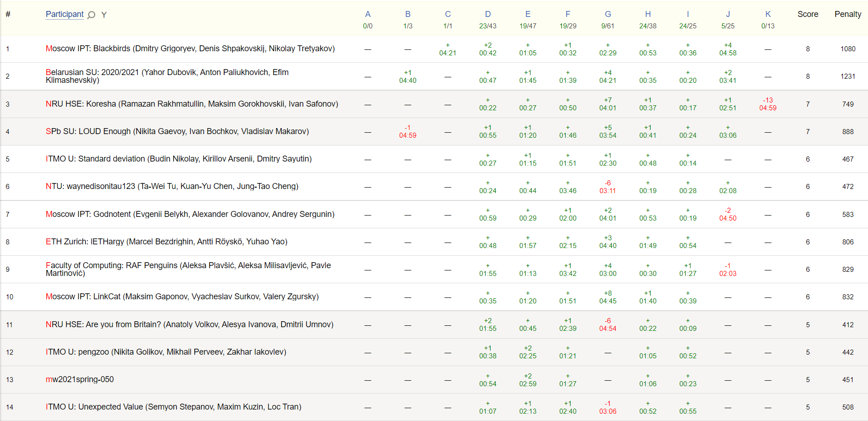Click NRU HSE: Koresha team name
The width and height of the screenshot is (868, 421).
[x=192, y=104]
